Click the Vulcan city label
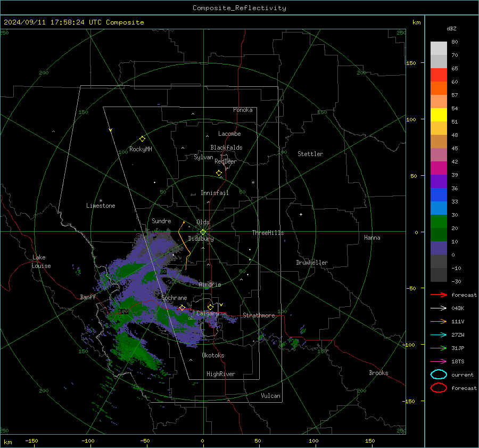The image size is (479, 448). pos(270,396)
